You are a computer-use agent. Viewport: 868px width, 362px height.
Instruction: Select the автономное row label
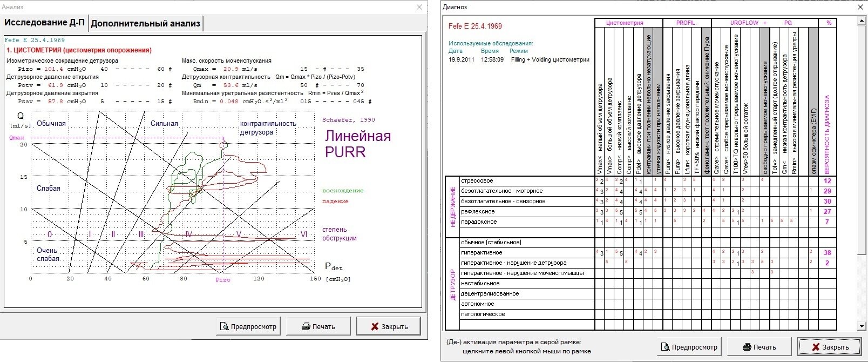coord(478,304)
